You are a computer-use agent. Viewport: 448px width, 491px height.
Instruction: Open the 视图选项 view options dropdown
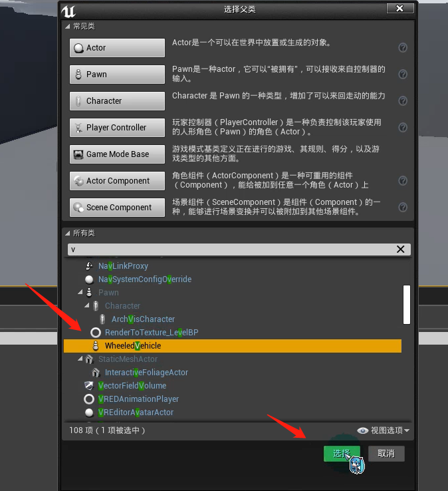(390, 430)
